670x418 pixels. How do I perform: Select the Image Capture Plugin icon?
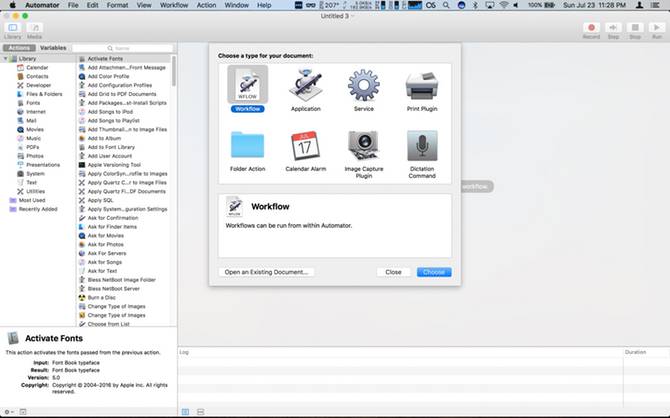364,145
